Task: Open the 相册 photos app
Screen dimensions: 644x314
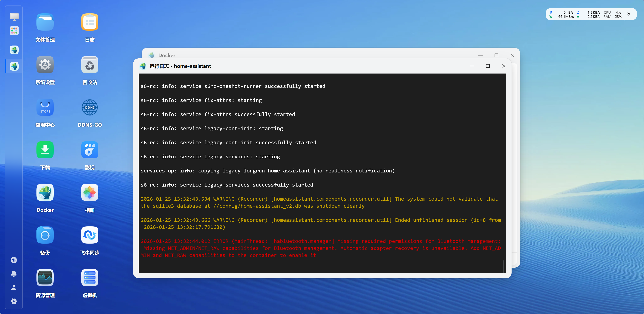Action: pos(89,192)
